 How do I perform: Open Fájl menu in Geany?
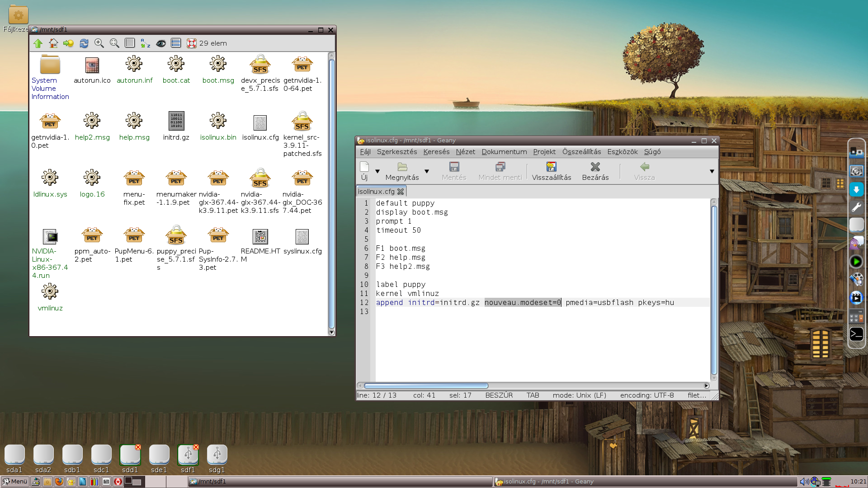click(365, 152)
